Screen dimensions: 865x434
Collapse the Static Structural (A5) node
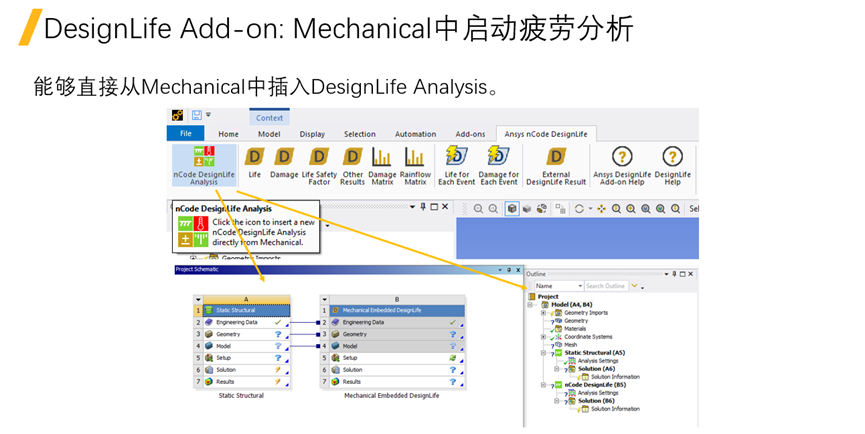[543, 353]
